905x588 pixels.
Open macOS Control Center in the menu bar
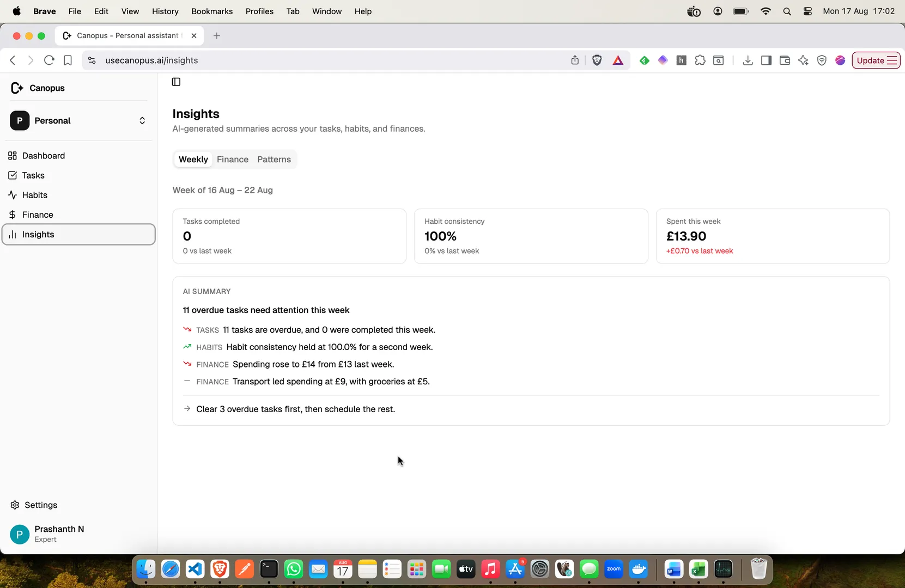(807, 11)
